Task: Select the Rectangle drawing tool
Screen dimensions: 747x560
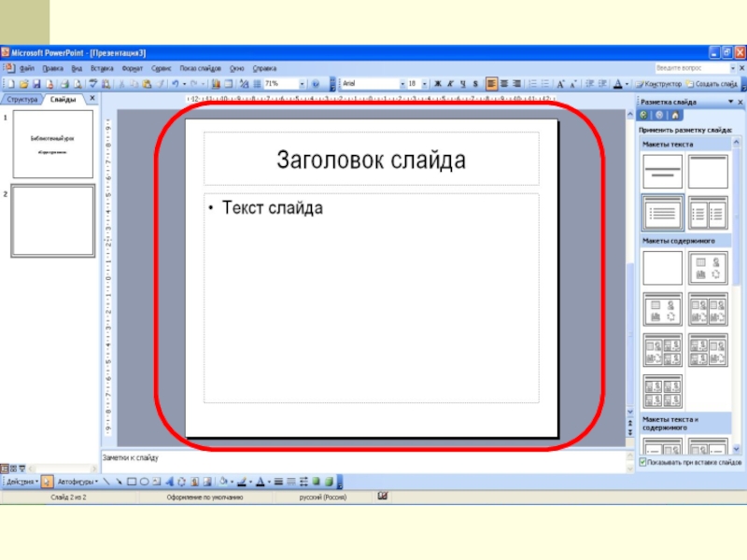Action: 132,482
